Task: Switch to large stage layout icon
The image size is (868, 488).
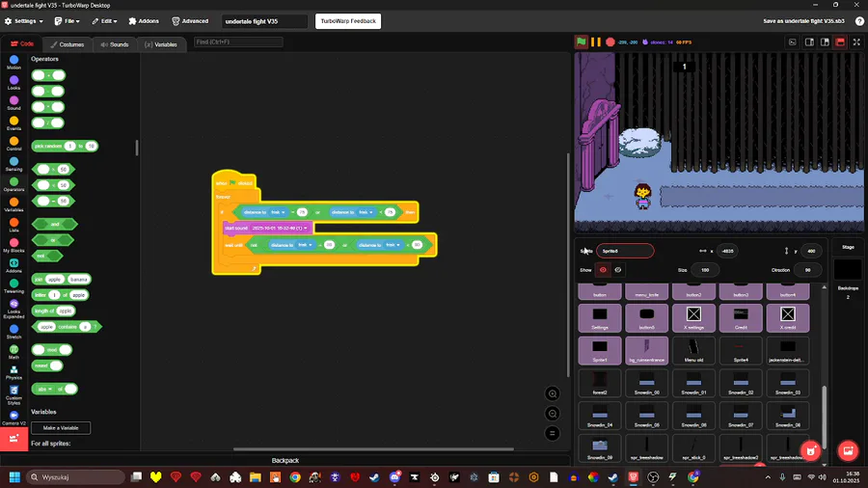Action: click(825, 42)
